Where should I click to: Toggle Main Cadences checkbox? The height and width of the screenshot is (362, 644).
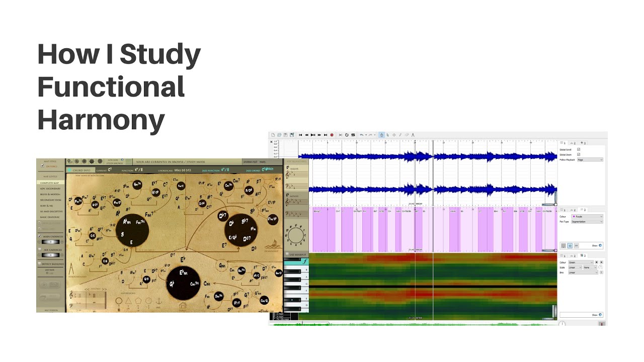click(39, 236)
